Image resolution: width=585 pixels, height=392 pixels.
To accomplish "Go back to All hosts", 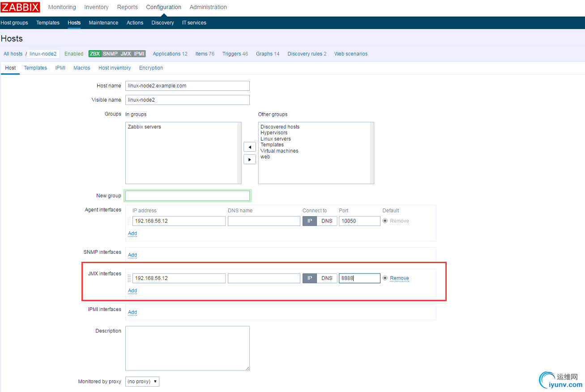I will click(13, 54).
